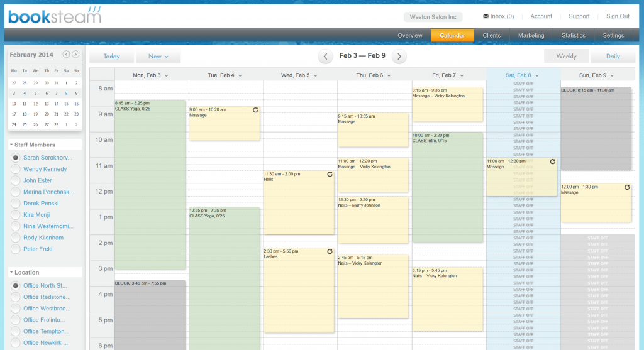Click recurring icon on Sunday Massage appointment
The height and width of the screenshot is (350, 644).
(x=626, y=187)
